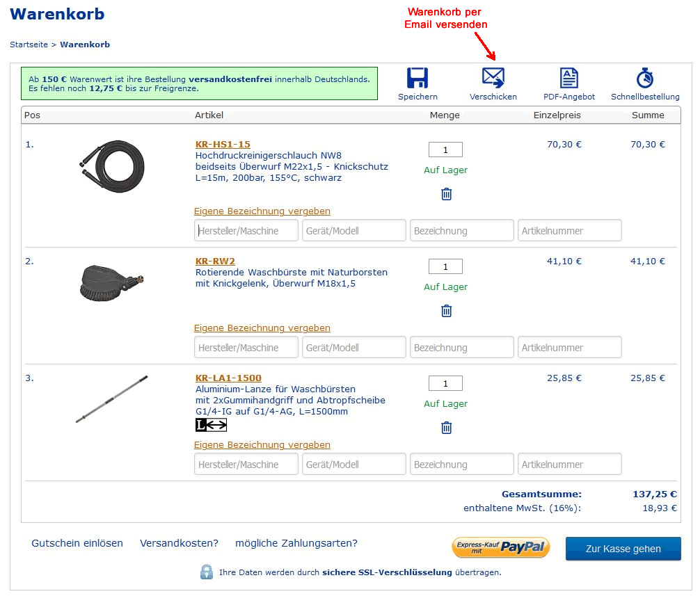Click the Speichern floppy disk icon
This screenshot has height=596, width=700.
click(417, 78)
